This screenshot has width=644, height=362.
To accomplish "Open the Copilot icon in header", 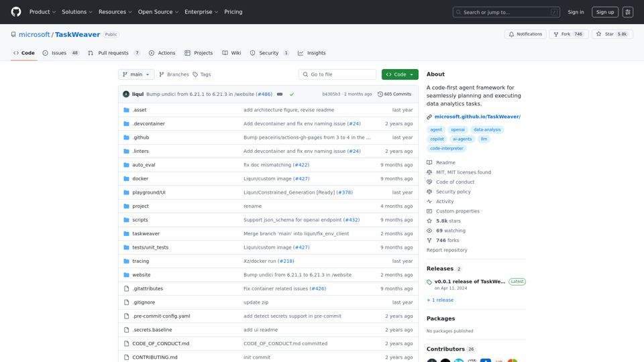I will (x=628, y=12).
